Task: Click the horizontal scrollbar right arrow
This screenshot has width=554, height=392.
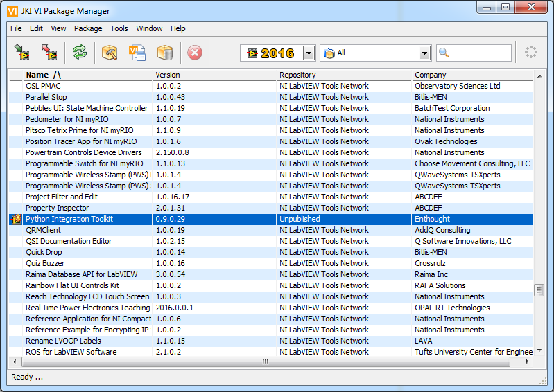Action: (527, 362)
